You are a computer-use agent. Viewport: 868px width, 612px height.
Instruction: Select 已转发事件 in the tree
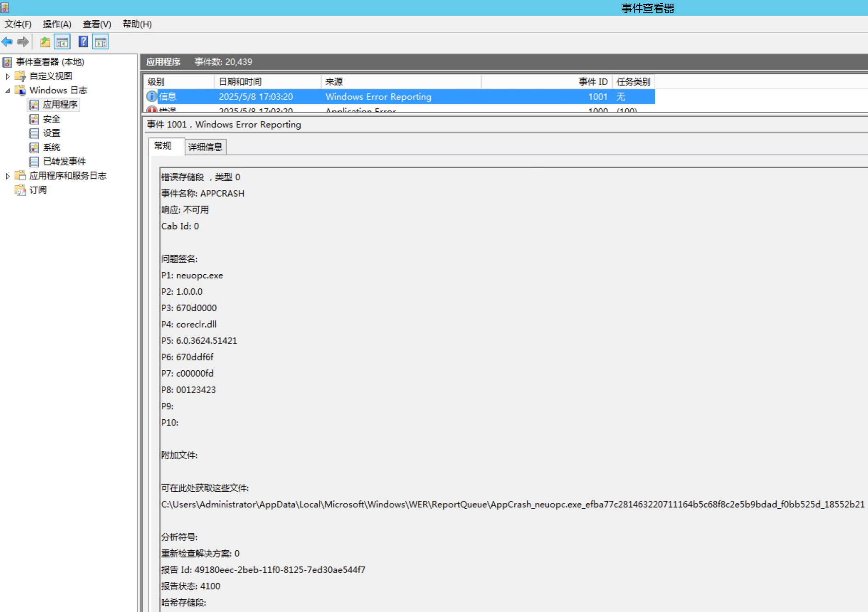click(65, 162)
